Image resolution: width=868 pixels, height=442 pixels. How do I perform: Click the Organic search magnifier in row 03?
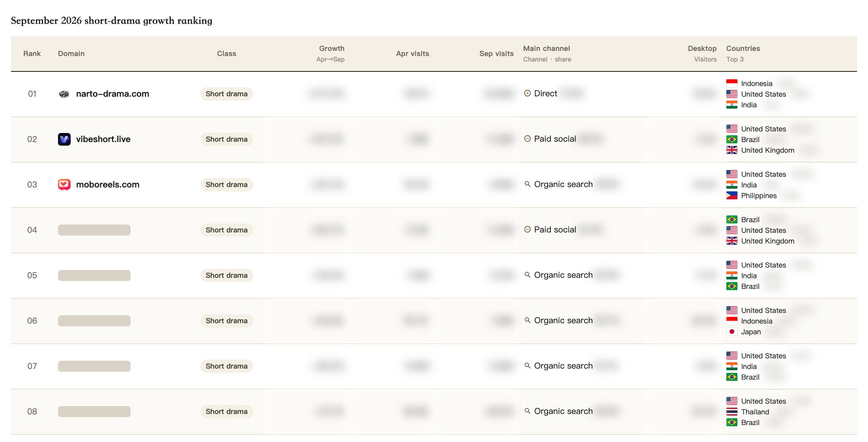tap(528, 184)
